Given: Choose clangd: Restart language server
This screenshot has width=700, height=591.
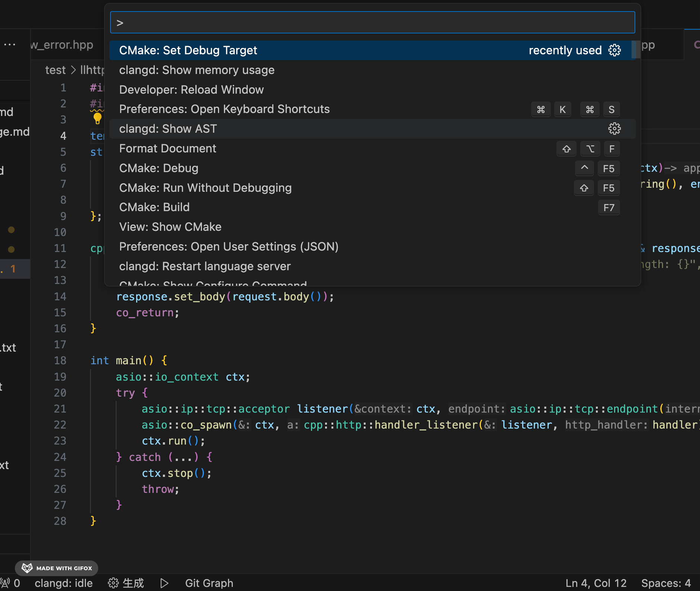Looking at the screenshot, I should (373, 266).
